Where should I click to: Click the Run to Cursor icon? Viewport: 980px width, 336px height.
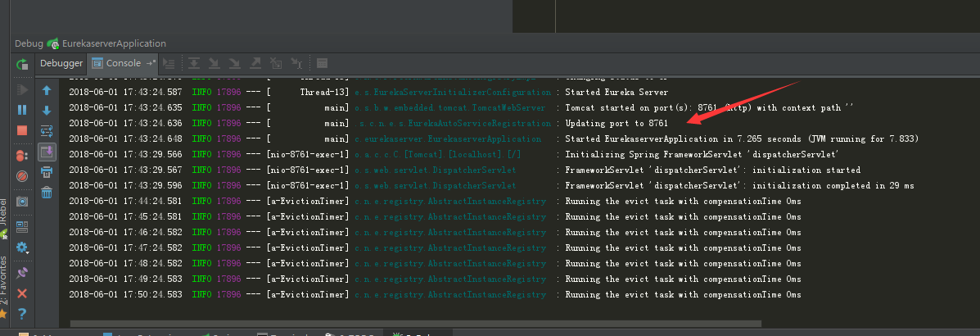pos(296,63)
